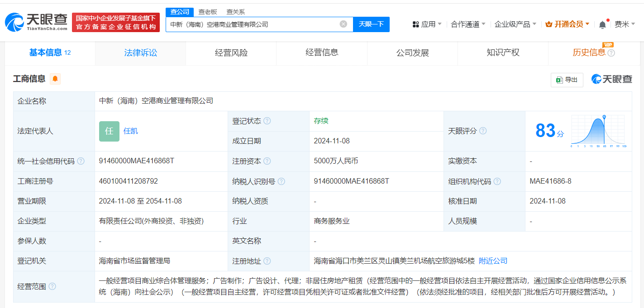Click help icon next to 组织机构代码
The height and width of the screenshot is (308, 644).
497,181
